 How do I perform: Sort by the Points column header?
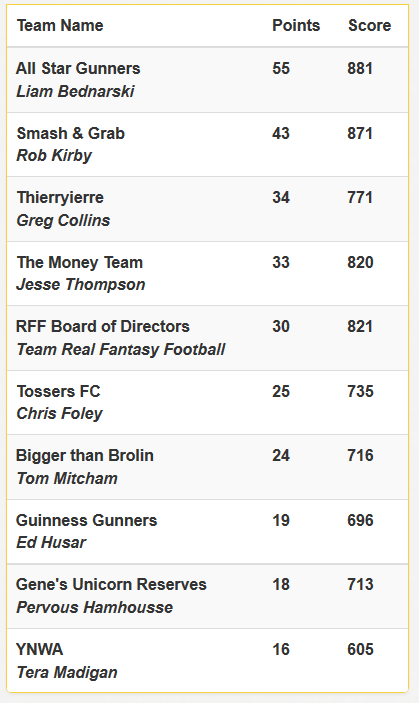coord(296,26)
